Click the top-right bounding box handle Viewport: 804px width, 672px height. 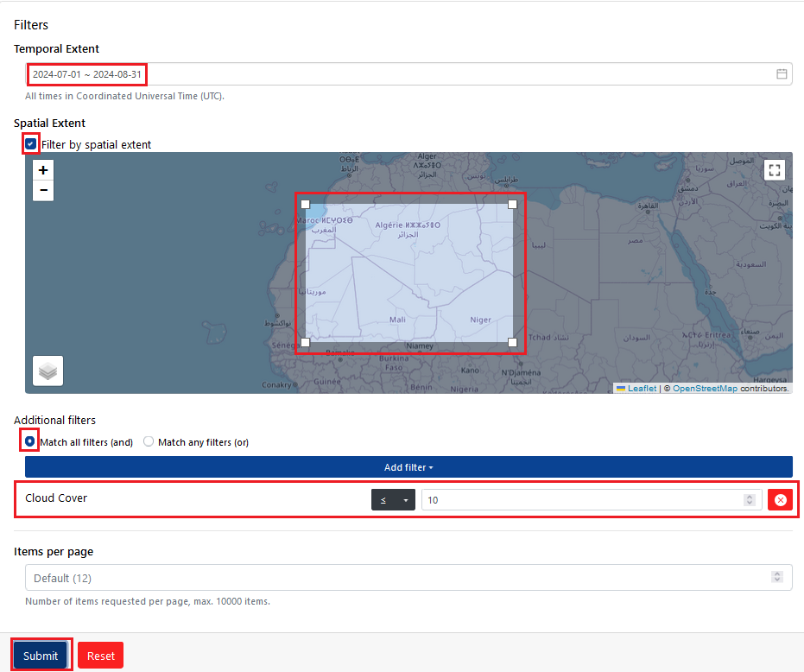[512, 204]
